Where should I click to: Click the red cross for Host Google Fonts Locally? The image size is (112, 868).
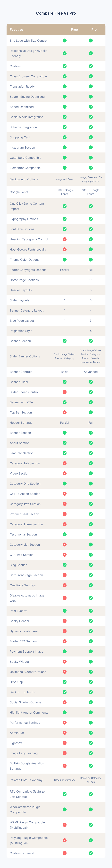[x=65, y=249]
